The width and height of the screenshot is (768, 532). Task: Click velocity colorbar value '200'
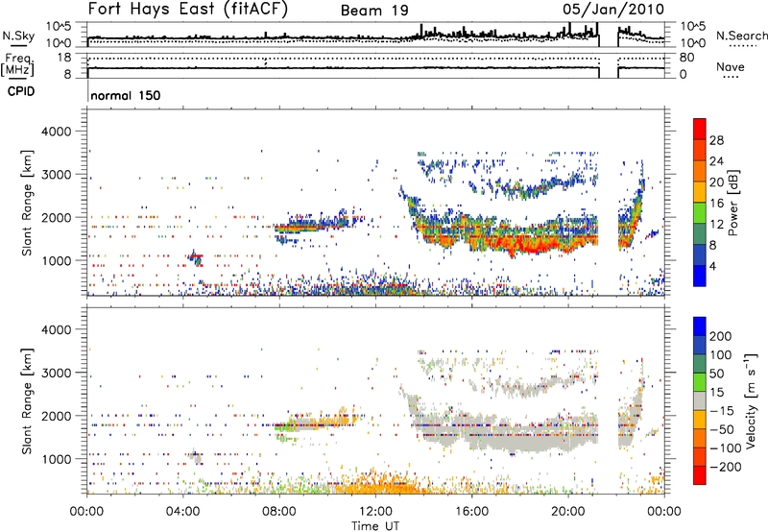720,336
